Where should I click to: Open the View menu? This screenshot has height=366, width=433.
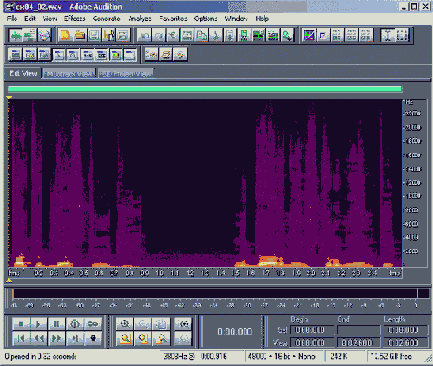click(x=50, y=19)
